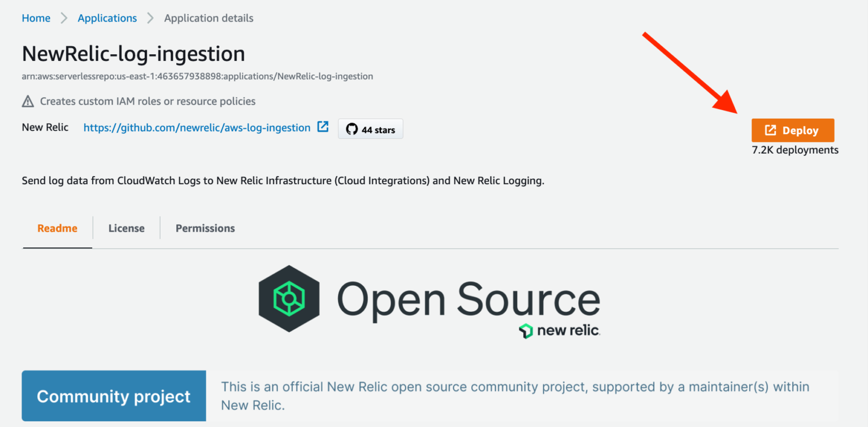Click the GitHub octocat icon on stars badge
The width and height of the screenshot is (868, 427).
[x=352, y=129]
